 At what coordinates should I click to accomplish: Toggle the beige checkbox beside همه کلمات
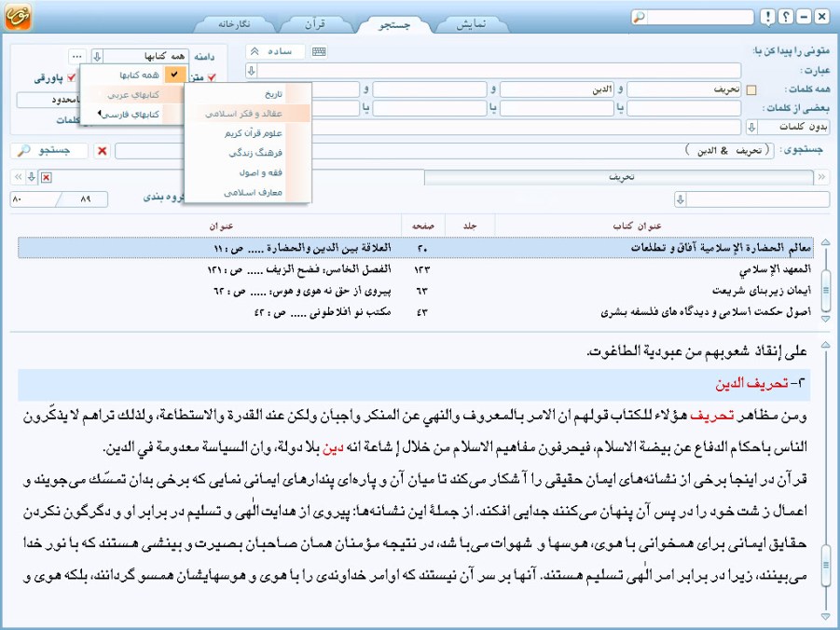point(751,90)
